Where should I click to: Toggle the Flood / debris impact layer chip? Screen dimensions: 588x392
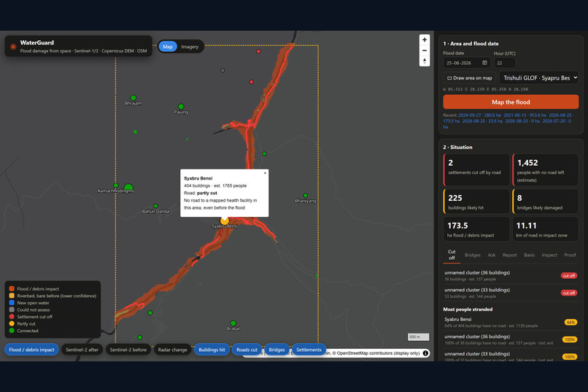tap(31, 350)
